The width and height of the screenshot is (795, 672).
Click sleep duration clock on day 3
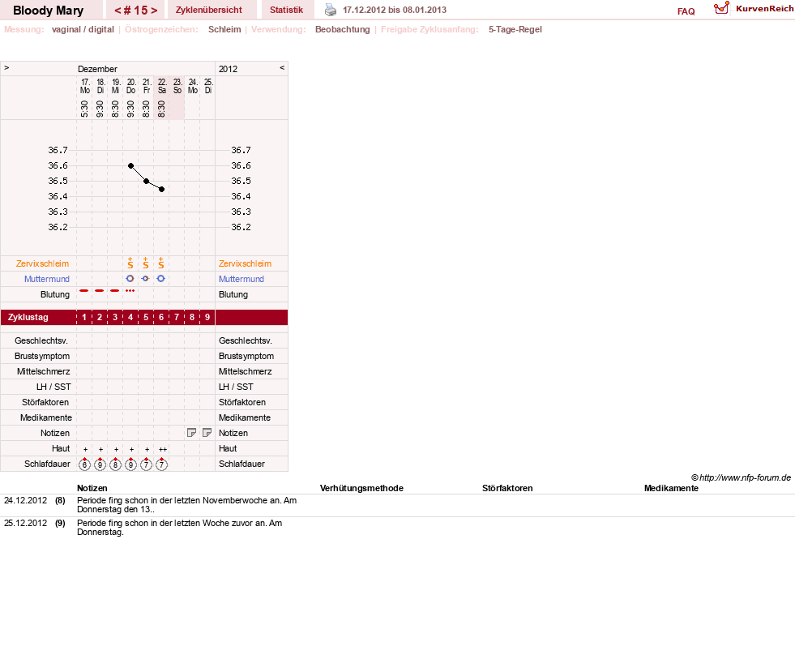tap(115, 464)
